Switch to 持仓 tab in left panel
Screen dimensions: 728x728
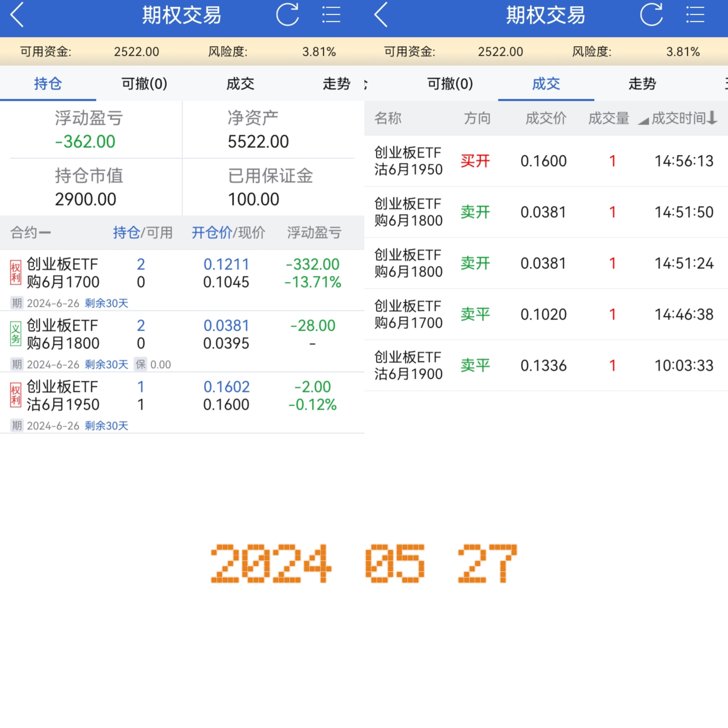tap(48, 84)
